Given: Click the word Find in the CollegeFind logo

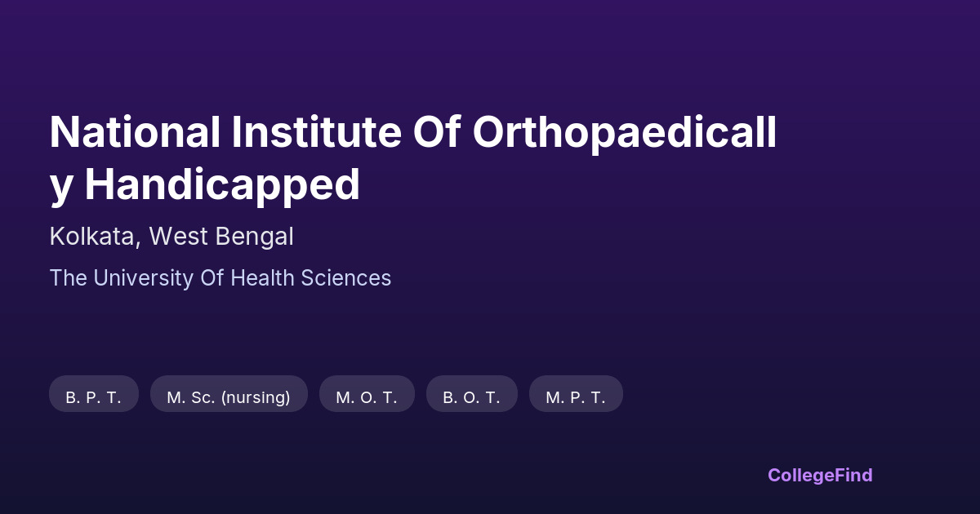Looking at the screenshot, I should click(853, 475).
